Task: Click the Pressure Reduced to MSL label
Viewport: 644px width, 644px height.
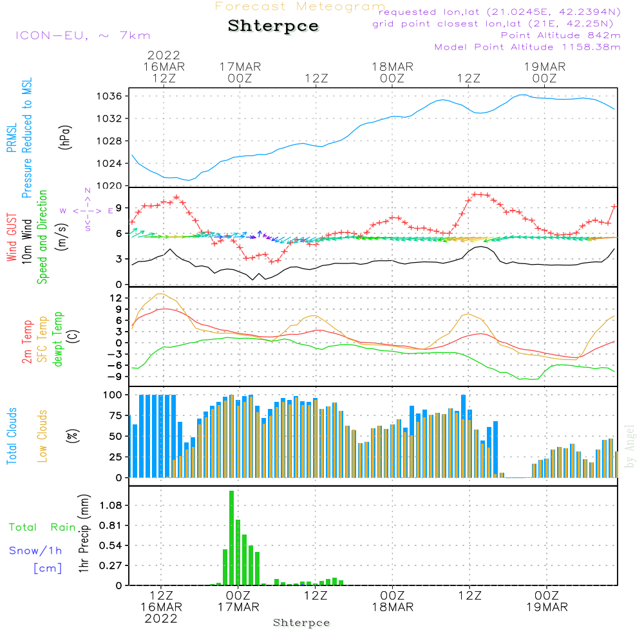Action: (x=26, y=138)
